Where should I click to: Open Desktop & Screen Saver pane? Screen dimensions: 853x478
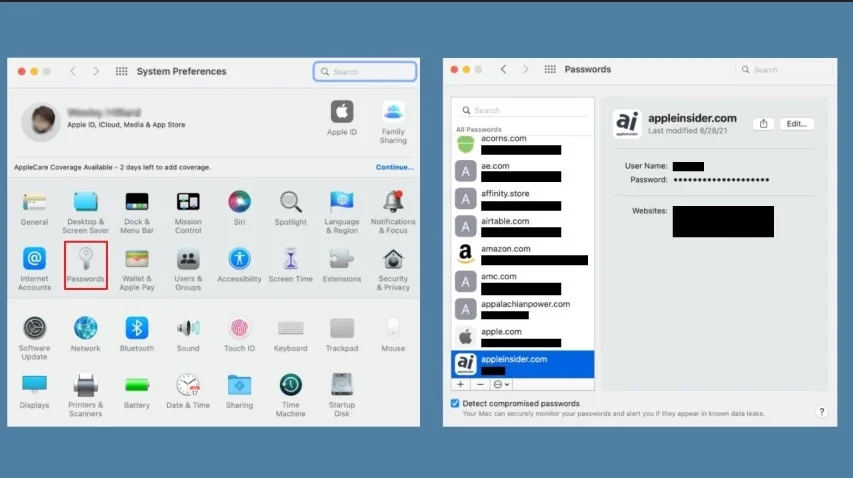[x=85, y=212]
